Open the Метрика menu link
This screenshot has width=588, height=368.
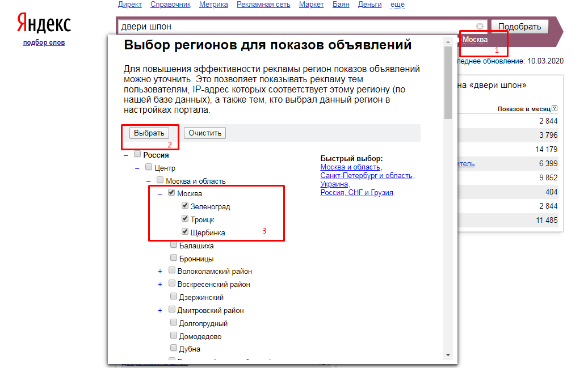(x=213, y=5)
